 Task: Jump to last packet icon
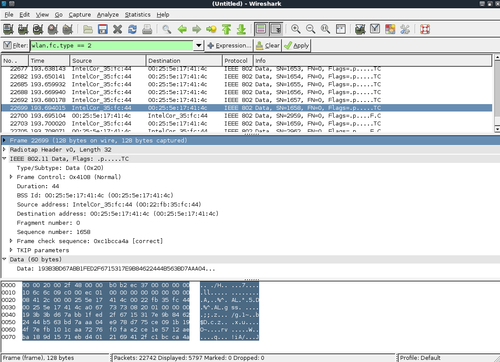241,29
